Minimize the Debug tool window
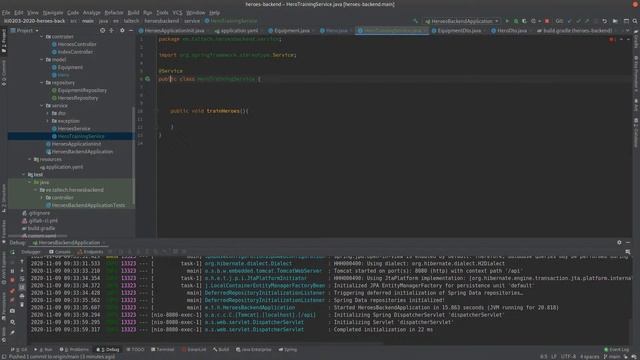This screenshot has height=360, width=640. tap(628, 242)
